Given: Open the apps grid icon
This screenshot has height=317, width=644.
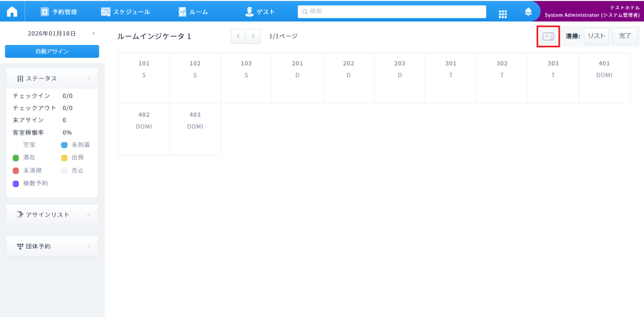Looking at the screenshot, I should pos(503,14).
